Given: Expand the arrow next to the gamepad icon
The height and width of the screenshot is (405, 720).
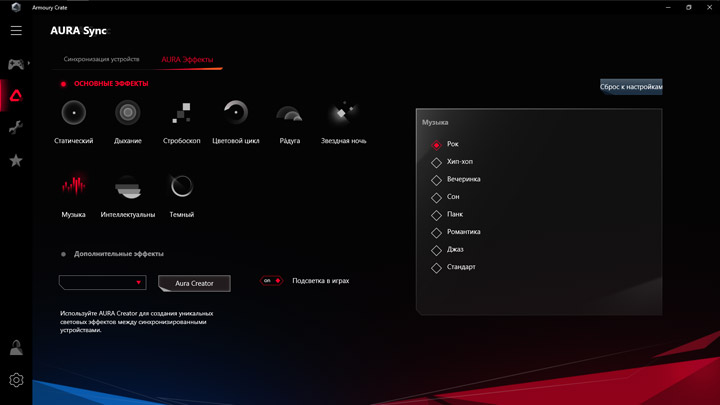Looking at the screenshot, I should pyautogui.click(x=28, y=63).
